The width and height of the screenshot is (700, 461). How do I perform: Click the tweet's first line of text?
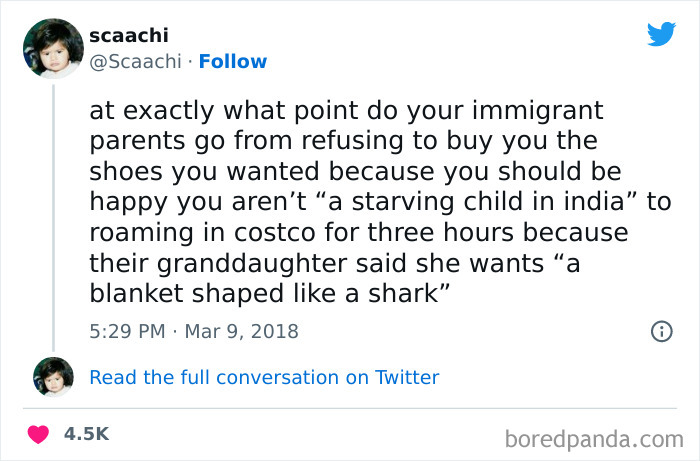[346, 108]
